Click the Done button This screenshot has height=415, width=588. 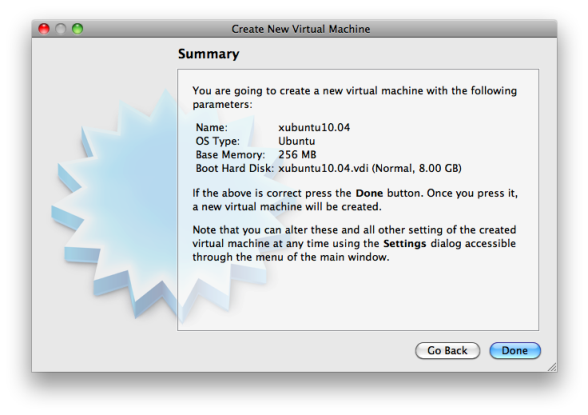pyautogui.click(x=515, y=351)
